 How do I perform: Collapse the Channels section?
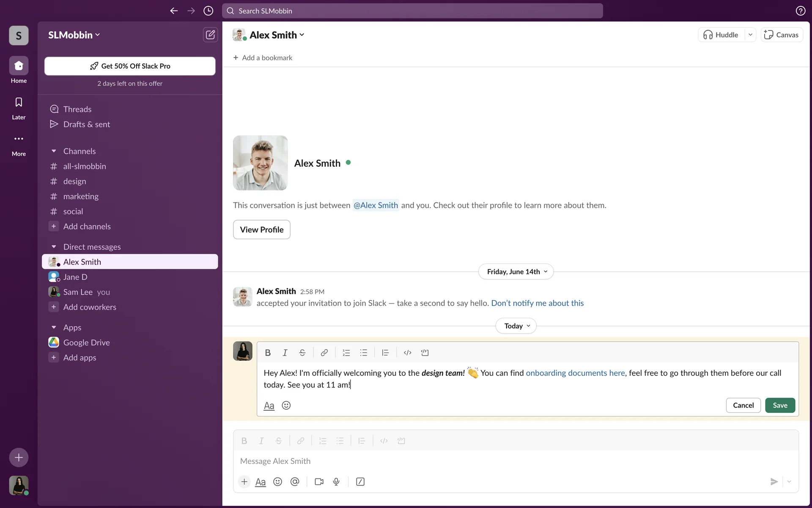(54, 151)
